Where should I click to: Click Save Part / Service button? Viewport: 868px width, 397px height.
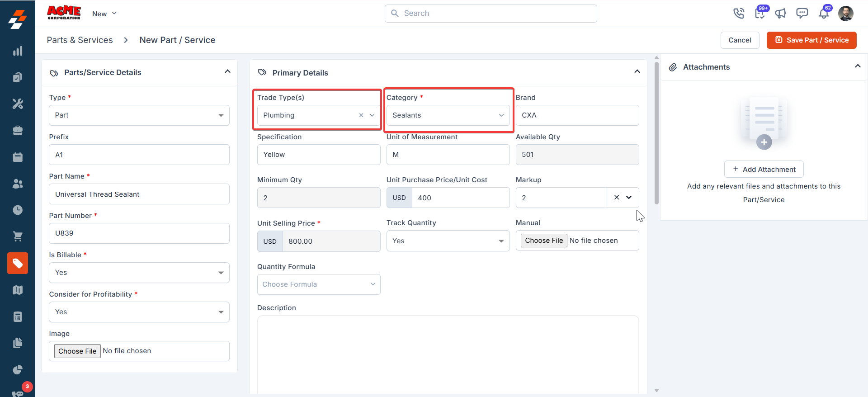point(811,40)
